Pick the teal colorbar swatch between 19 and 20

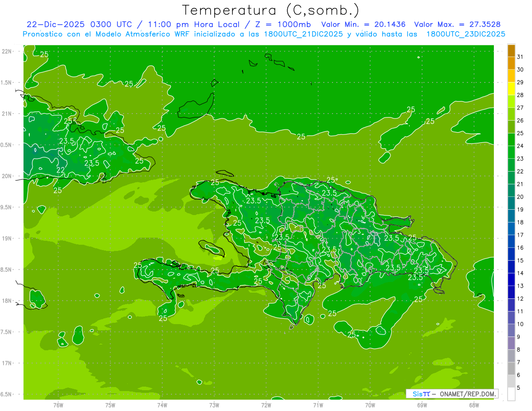tap(511, 203)
